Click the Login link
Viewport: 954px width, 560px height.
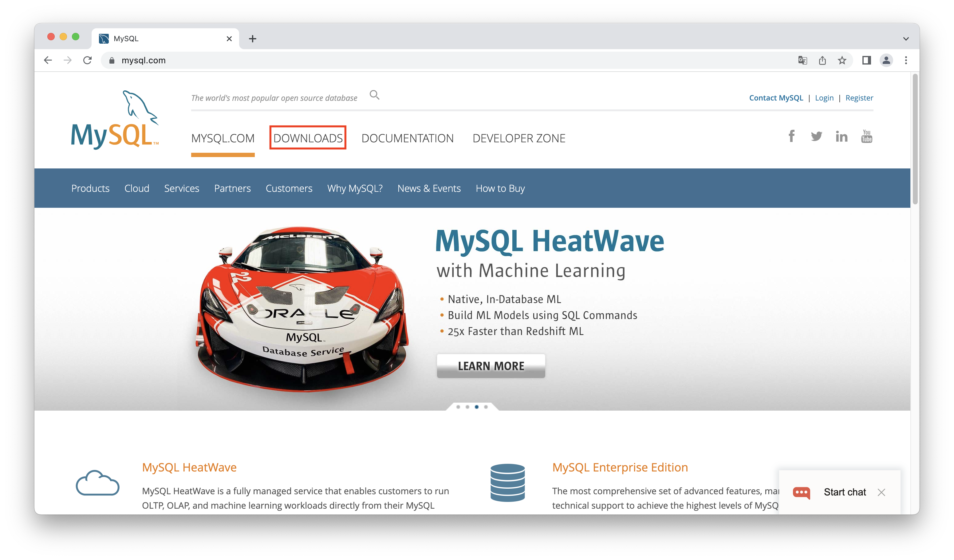[x=824, y=98]
